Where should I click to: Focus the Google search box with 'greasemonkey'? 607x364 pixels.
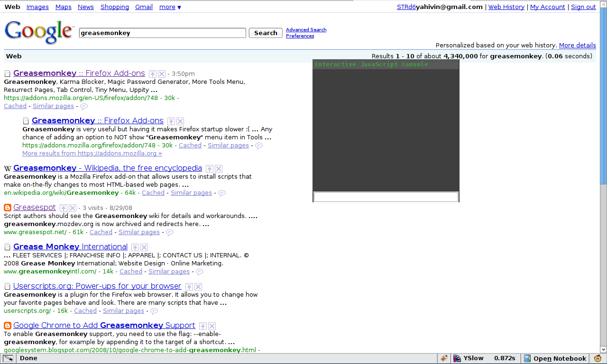pos(162,33)
